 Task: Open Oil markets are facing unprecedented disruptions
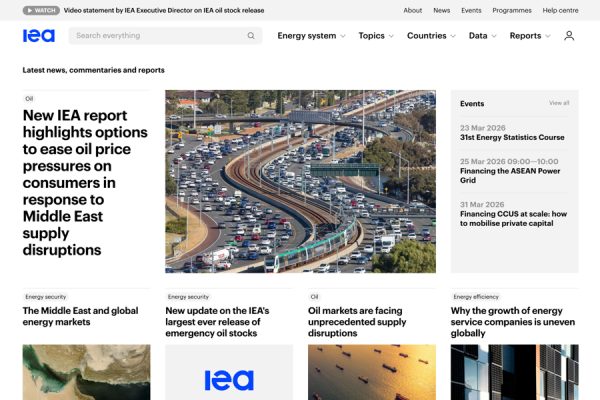point(357,322)
